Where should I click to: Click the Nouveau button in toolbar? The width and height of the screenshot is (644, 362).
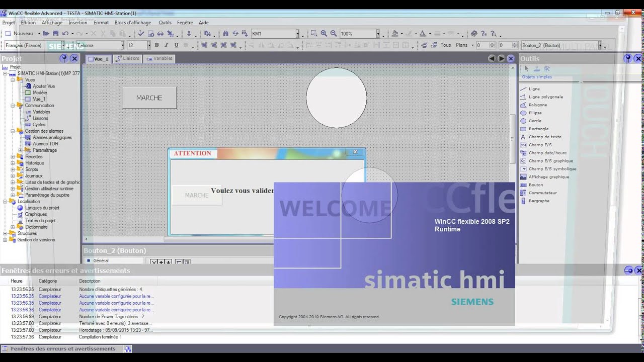tap(19, 33)
